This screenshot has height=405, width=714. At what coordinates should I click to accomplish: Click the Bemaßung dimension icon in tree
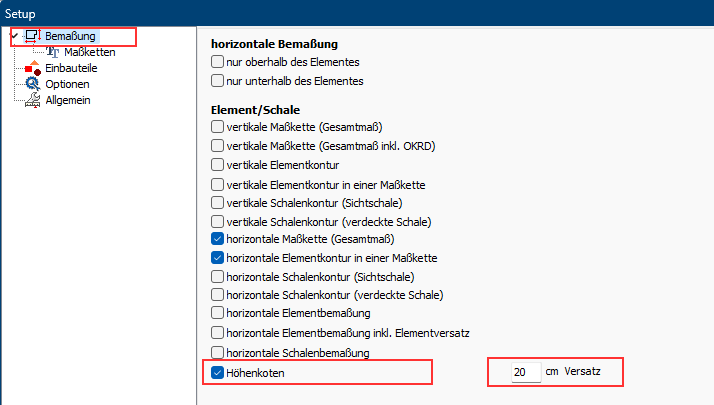tap(33, 36)
